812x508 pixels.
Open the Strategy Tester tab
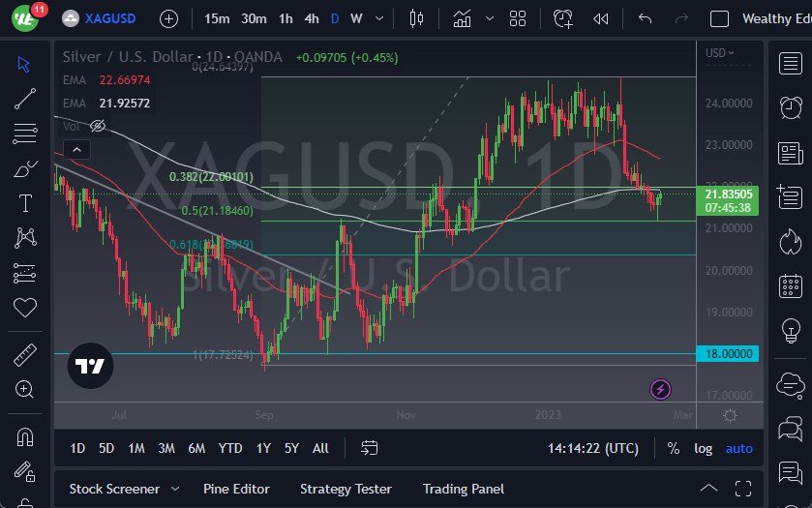click(x=346, y=489)
